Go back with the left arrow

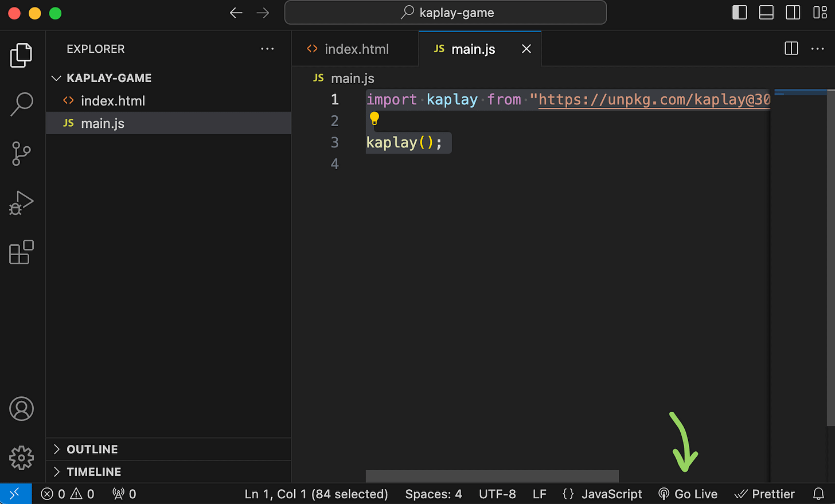pos(236,13)
